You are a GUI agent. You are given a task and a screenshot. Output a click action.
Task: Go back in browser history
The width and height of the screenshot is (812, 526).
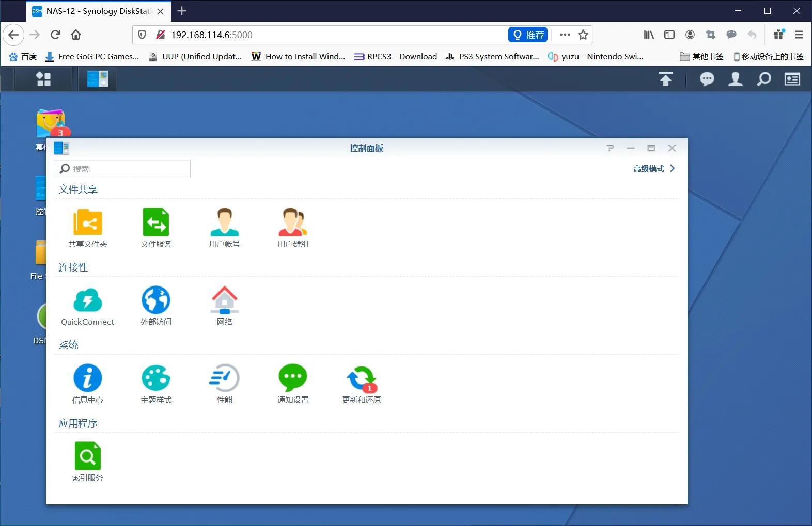pyautogui.click(x=13, y=35)
